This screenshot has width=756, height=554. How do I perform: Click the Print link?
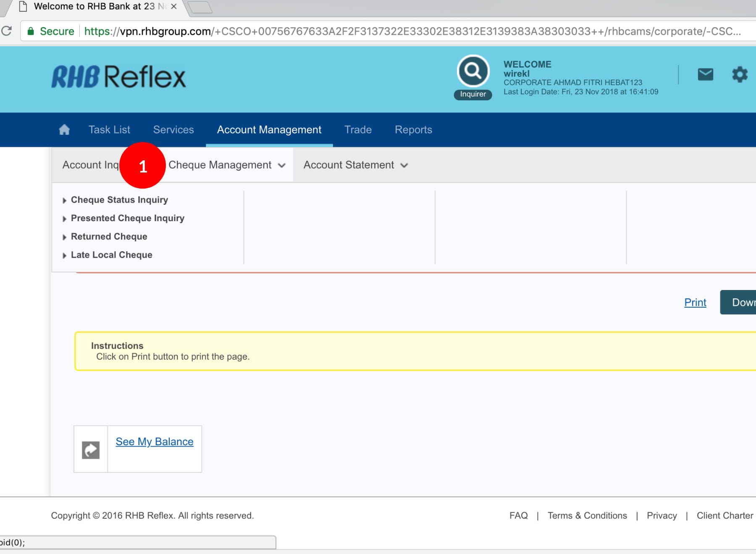695,302
